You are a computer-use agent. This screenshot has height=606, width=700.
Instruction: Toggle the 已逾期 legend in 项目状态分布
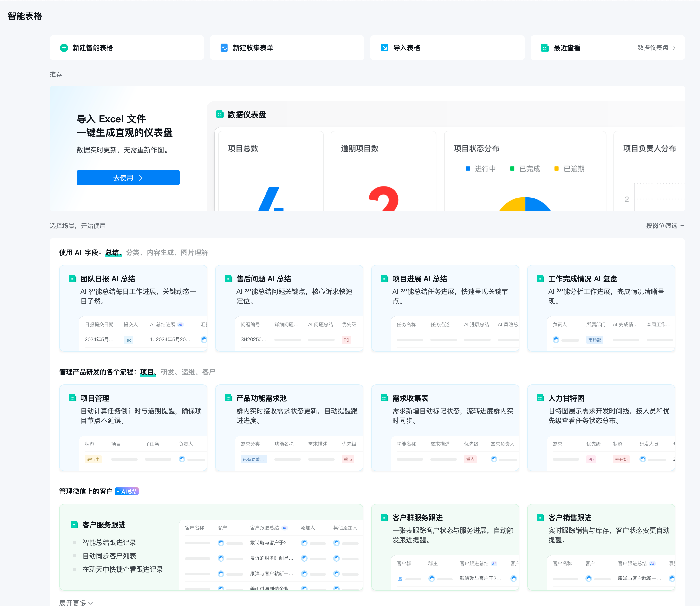click(570, 169)
